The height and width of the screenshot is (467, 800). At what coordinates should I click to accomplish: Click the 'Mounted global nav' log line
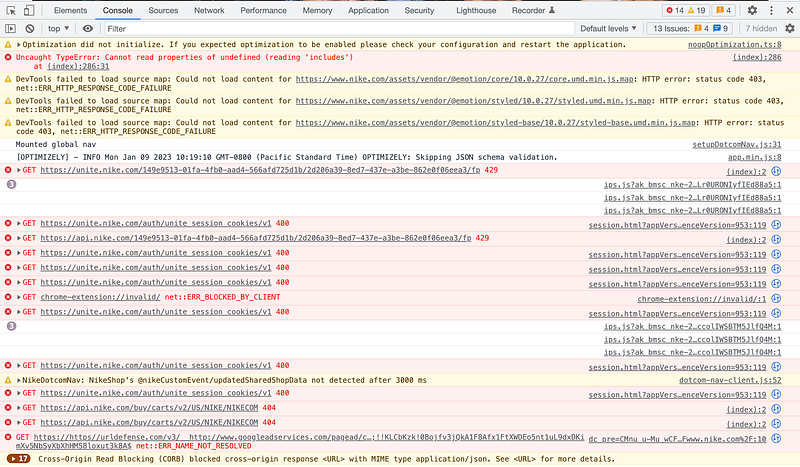pyautogui.click(x=56, y=144)
